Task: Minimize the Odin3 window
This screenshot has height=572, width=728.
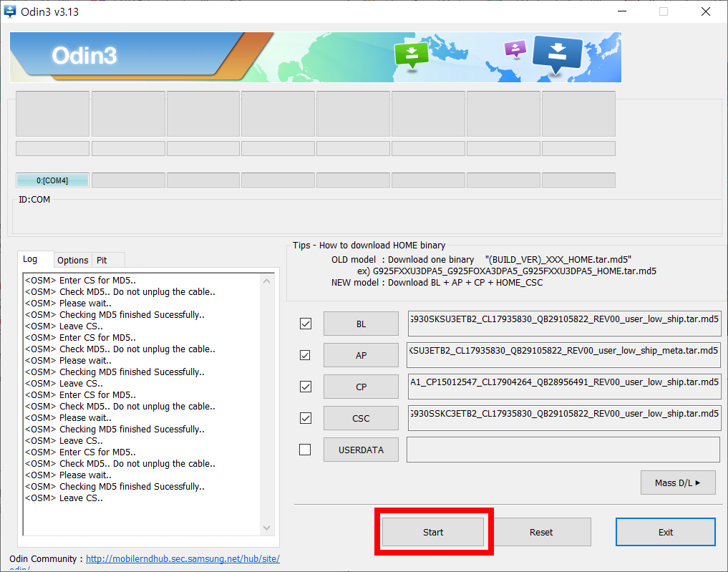Action: pos(622,11)
